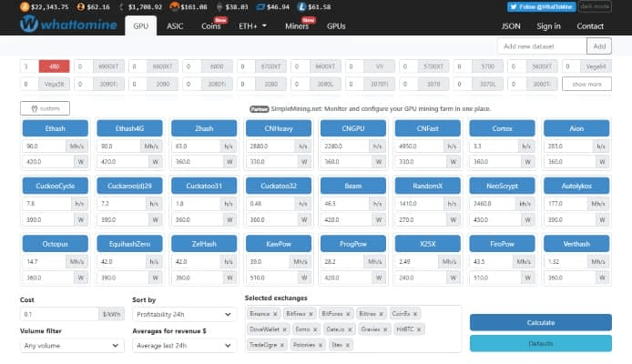Remove Gate.io exchange tag
The height and width of the screenshot is (364, 632).
pyautogui.click(x=350, y=329)
